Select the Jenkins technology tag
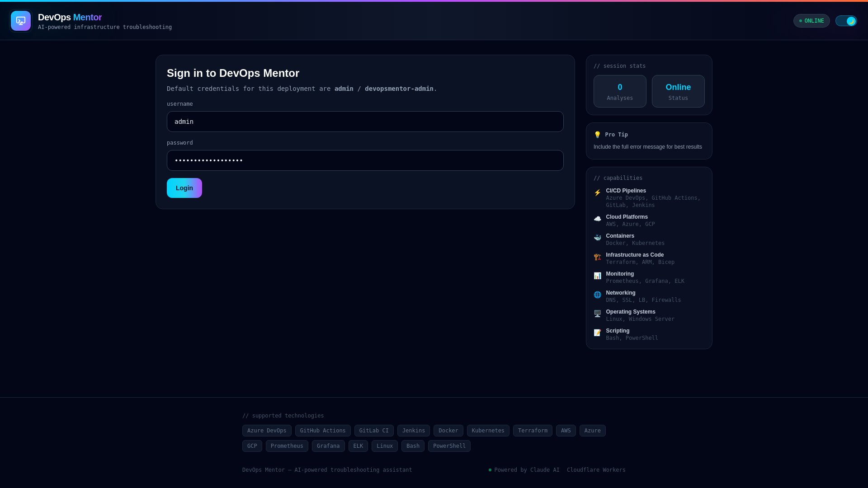The image size is (868, 488). click(x=414, y=431)
